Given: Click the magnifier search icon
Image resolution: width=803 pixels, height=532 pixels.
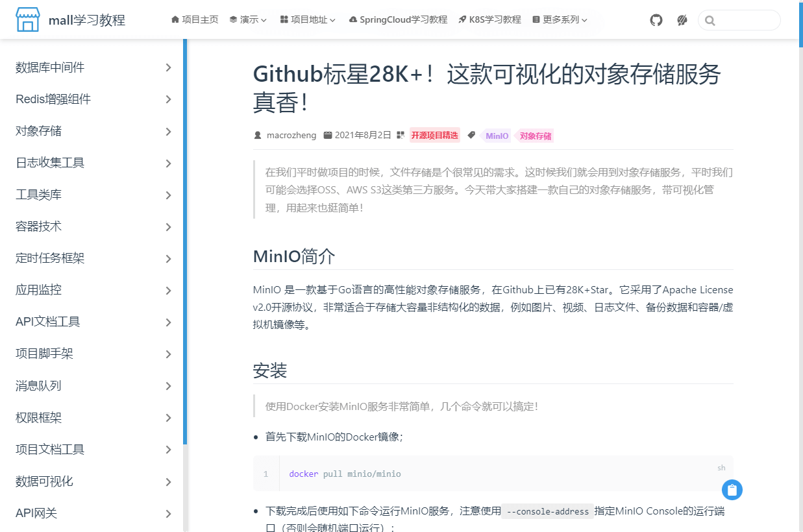Looking at the screenshot, I should click(x=710, y=21).
